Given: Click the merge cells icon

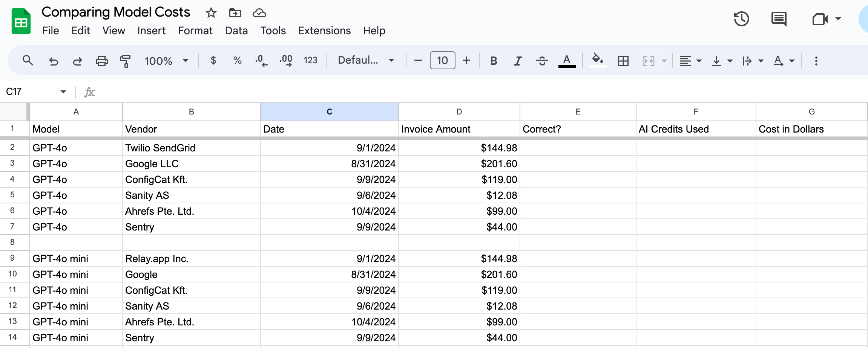Looking at the screenshot, I should coord(649,61).
